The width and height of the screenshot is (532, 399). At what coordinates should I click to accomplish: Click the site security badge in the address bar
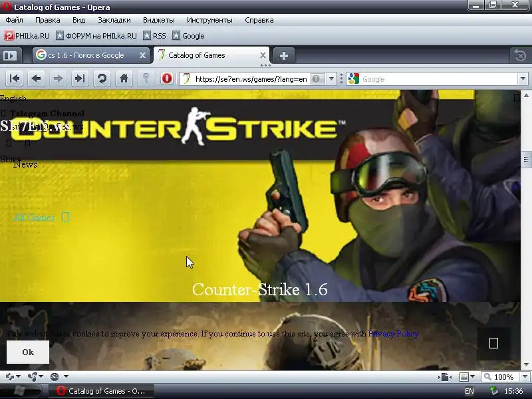pyautogui.click(x=318, y=79)
